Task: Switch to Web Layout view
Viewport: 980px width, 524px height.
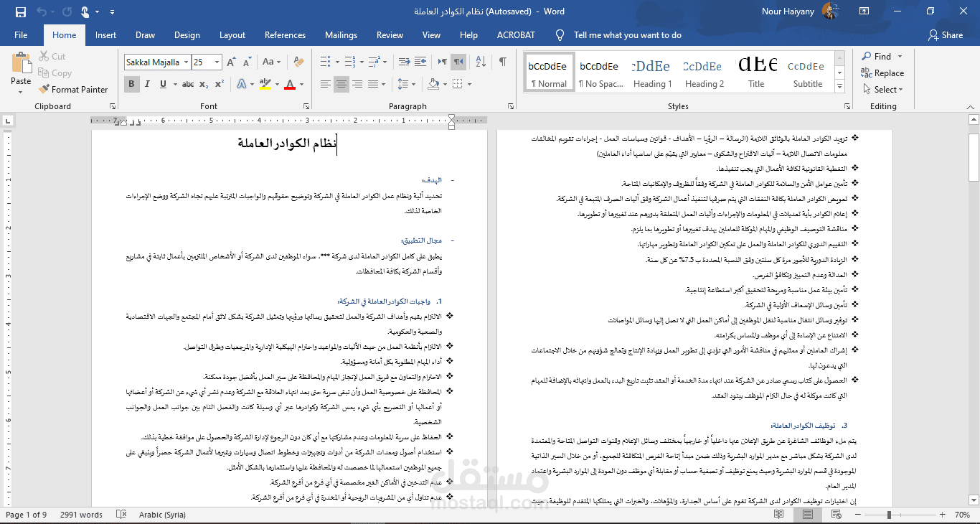Action: [836, 515]
